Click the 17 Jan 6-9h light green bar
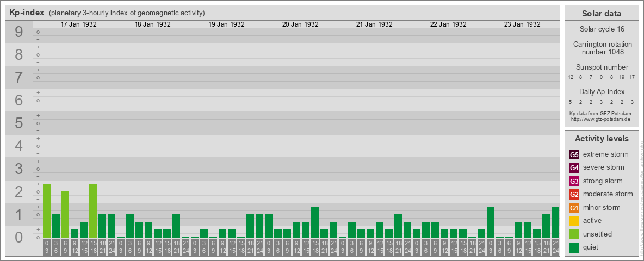Screen dimensions: 644x261 tap(65, 215)
